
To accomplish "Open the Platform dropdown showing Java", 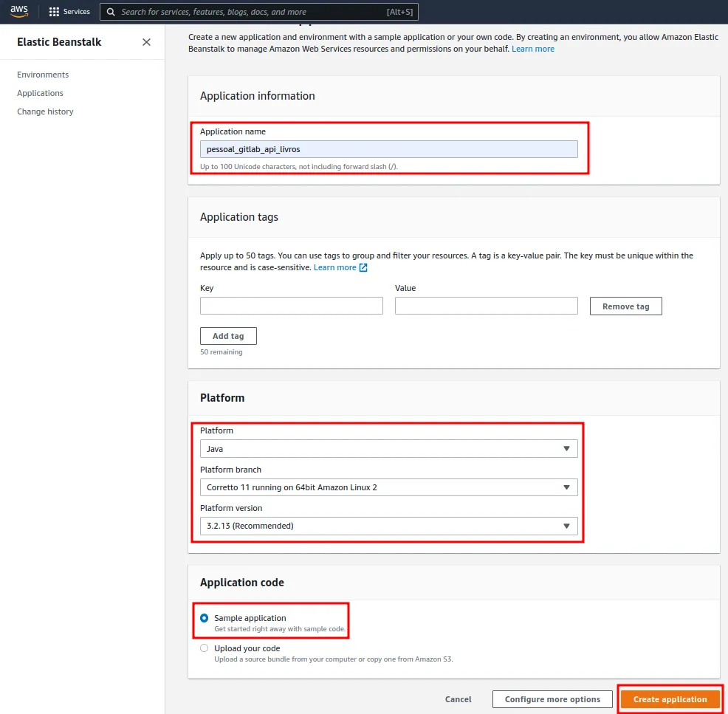I will tap(388, 448).
